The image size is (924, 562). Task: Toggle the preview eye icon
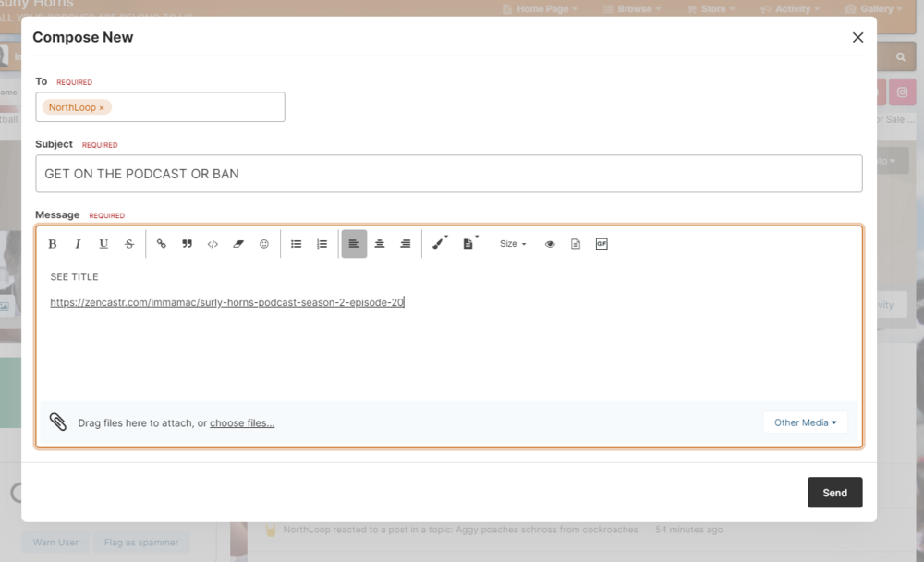(550, 243)
